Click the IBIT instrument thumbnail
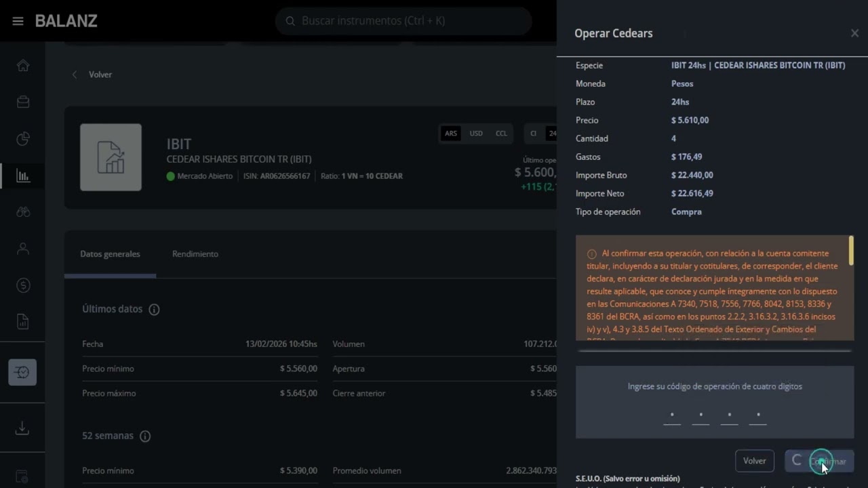868x488 pixels. 111,157
